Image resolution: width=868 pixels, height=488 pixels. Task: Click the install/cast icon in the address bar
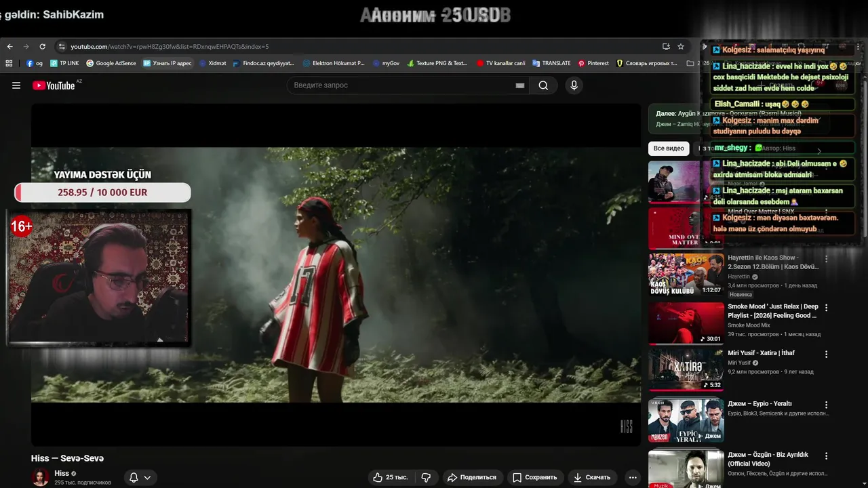(x=666, y=47)
